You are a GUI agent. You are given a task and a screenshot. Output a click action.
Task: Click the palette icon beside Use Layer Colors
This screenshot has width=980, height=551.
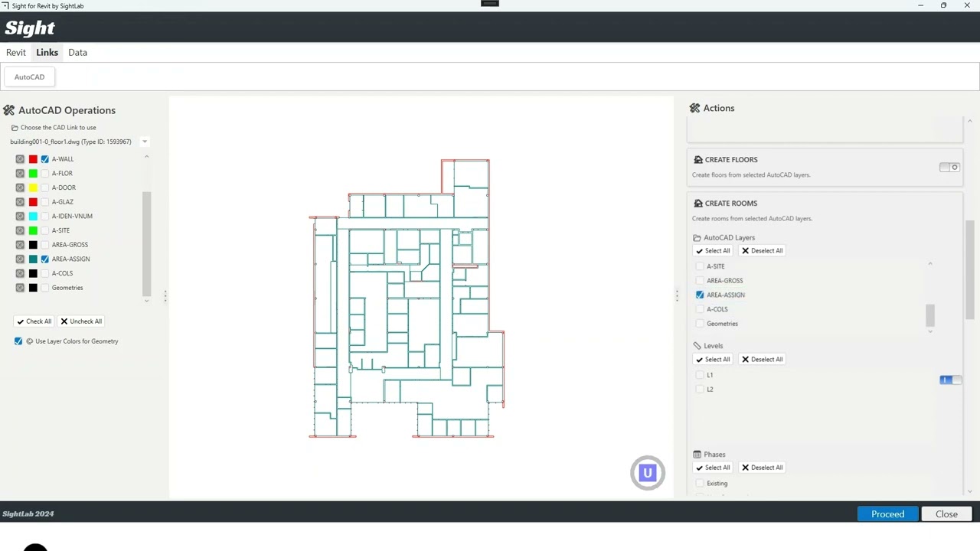tap(30, 341)
